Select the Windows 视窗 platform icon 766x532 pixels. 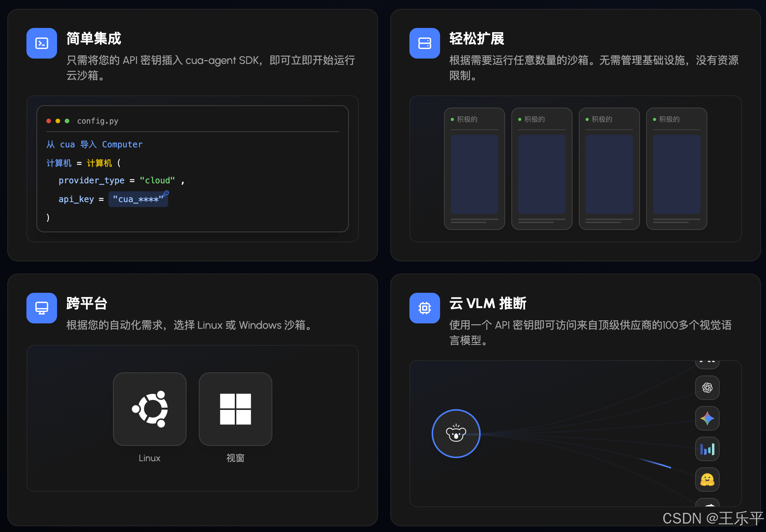[235, 409]
